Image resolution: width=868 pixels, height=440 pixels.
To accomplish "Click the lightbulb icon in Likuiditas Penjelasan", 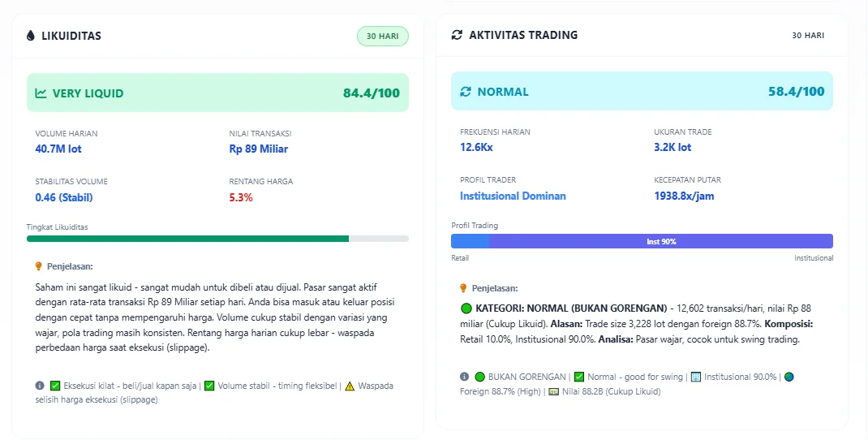I will (x=38, y=265).
